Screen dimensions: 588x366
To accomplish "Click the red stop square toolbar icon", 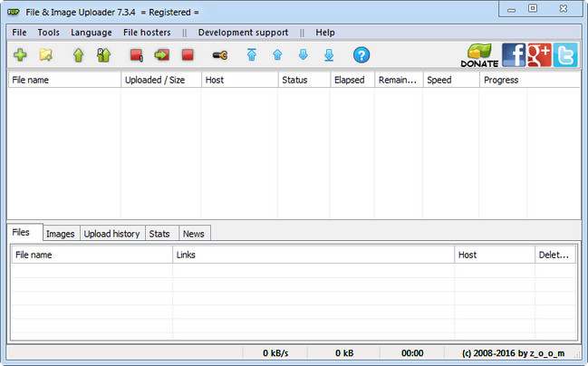I will pos(188,55).
